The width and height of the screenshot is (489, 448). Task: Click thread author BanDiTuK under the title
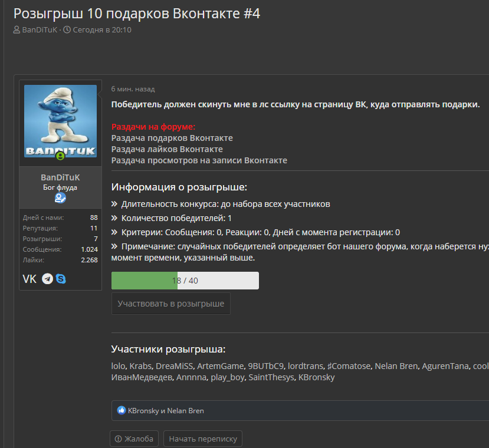(x=40, y=30)
